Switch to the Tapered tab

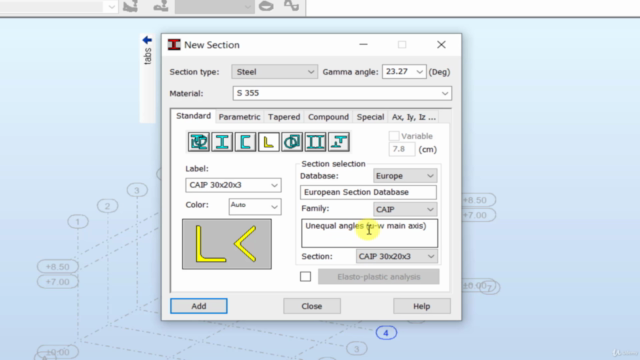[284, 117]
